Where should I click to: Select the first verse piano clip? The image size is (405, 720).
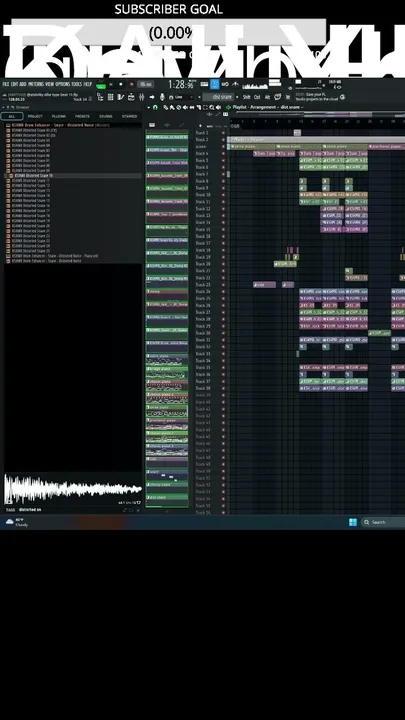click(253, 146)
